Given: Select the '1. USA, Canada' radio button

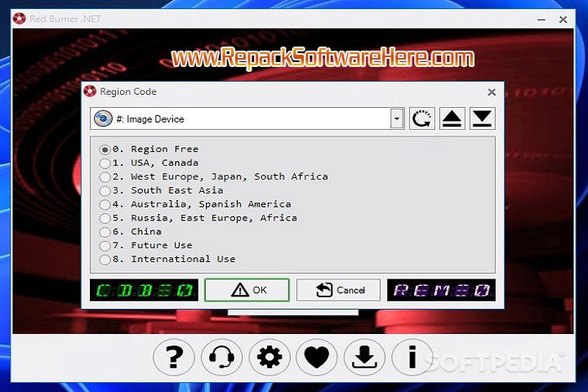Looking at the screenshot, I should (105, 163).
